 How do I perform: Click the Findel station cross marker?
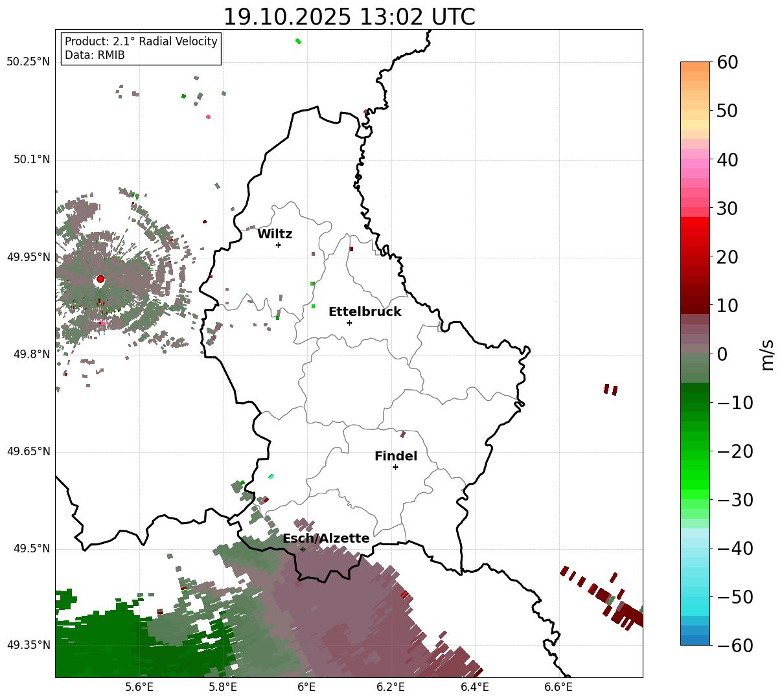(x=395, y=467)
